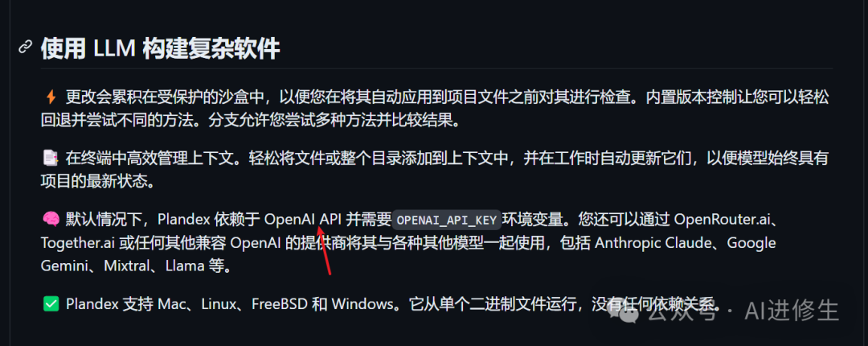Click the AI进修生 watermark text

point(791,311)
